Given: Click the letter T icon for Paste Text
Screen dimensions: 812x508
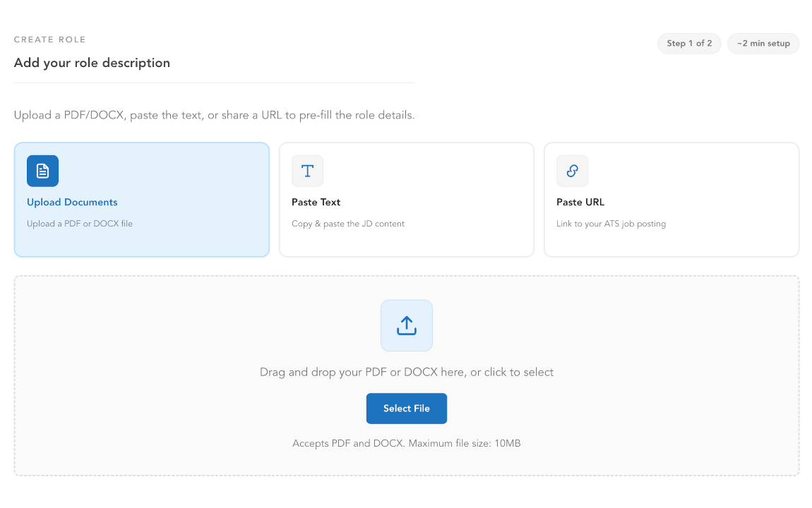Looking at the screenshot, I should pyautogui.click(x=308, y=171).
